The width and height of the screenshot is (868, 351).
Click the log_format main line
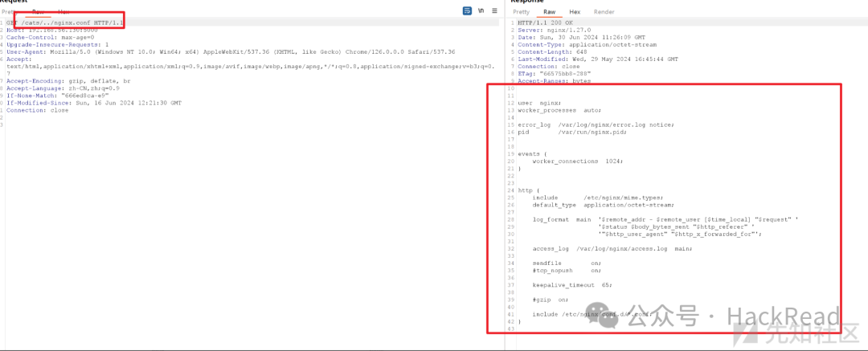coord(665,220)
